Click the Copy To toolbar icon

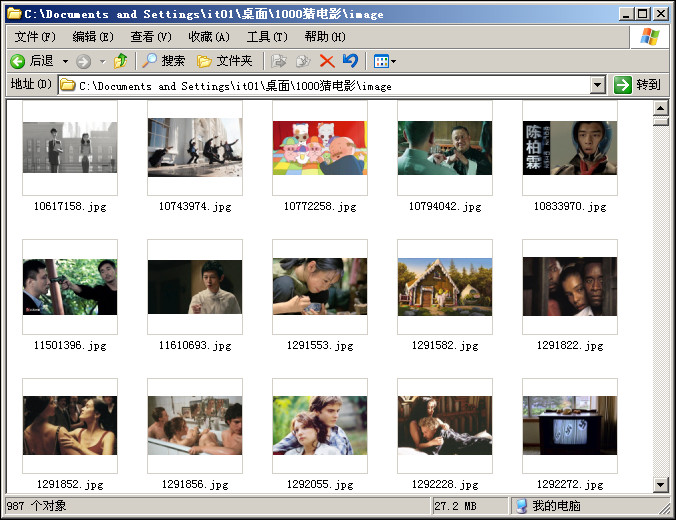[x=303, y=61]
